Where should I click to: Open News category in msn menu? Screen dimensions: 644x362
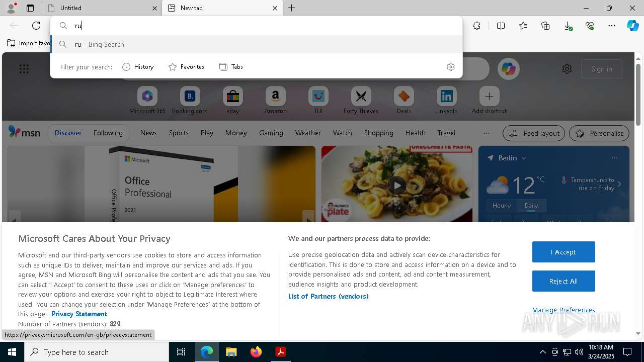point(148,133)
